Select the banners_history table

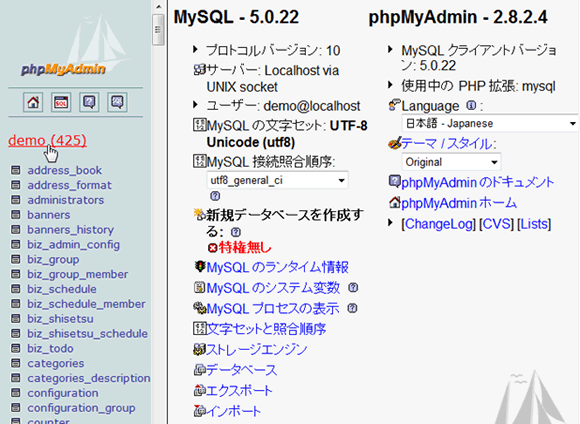tap(71, 230)
